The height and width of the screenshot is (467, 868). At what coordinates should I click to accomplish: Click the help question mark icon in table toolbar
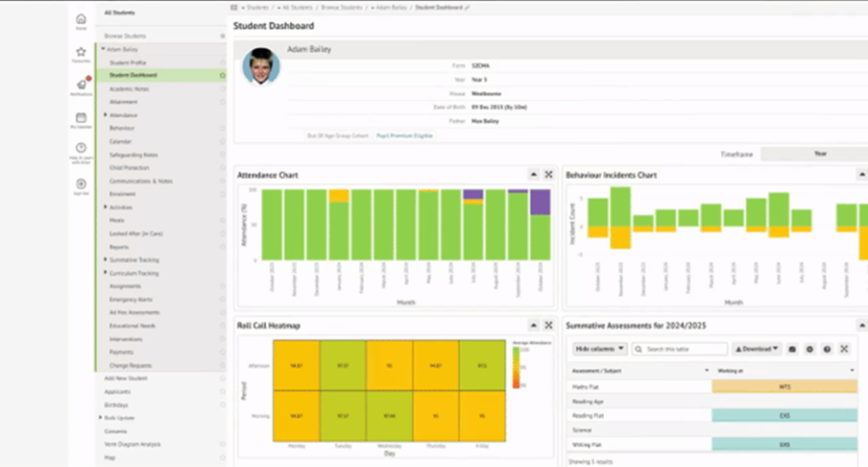coord(827,349)
